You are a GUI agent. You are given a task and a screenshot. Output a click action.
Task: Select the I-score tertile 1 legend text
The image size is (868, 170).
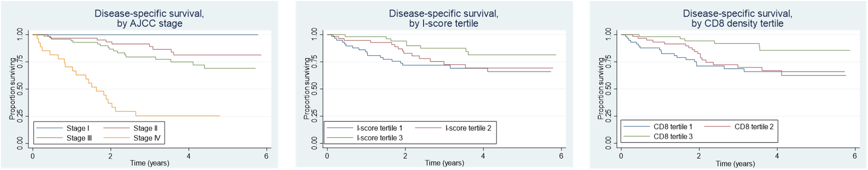click(x=379, y=128)
